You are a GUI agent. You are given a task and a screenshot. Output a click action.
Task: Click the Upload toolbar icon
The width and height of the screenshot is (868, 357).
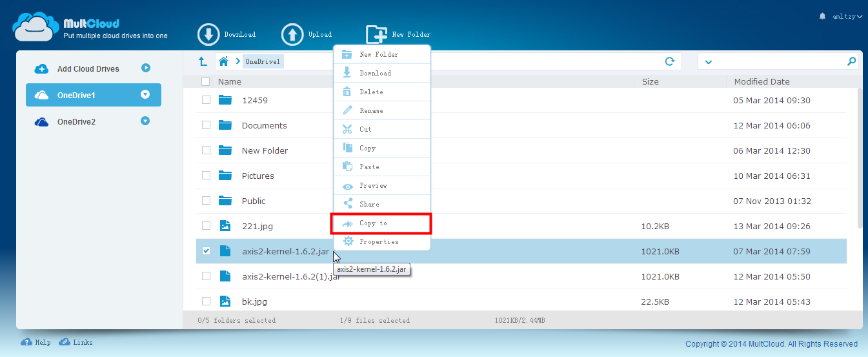(x=292, y=35)
